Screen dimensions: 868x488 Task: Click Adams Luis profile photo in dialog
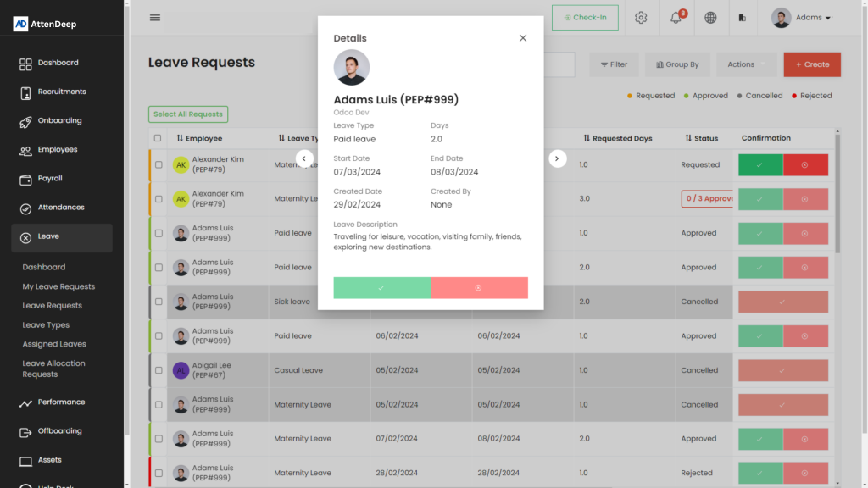(x=351, y=68)
